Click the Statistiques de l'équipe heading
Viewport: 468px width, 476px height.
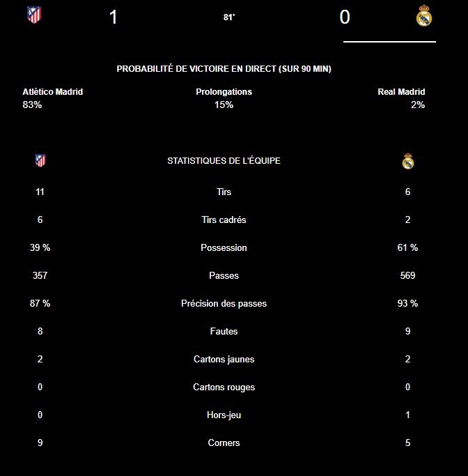[x=224, y=160]
